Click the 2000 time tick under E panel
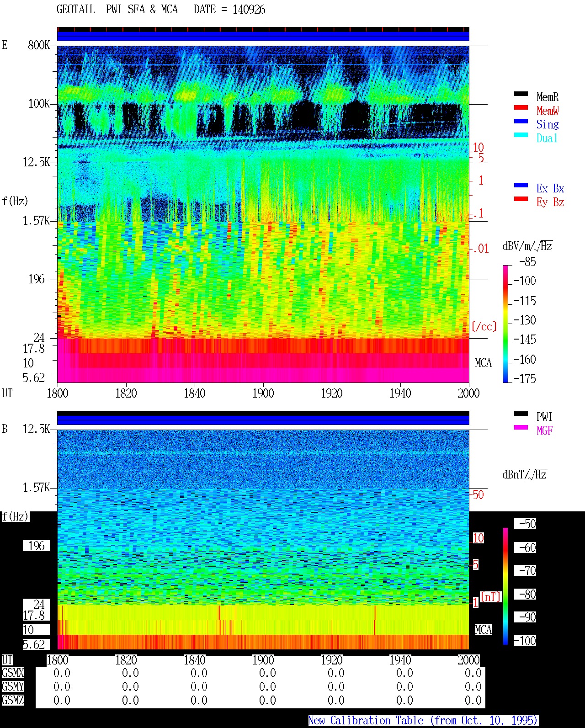Screen dimensions: 585x728 coord(468,393)
